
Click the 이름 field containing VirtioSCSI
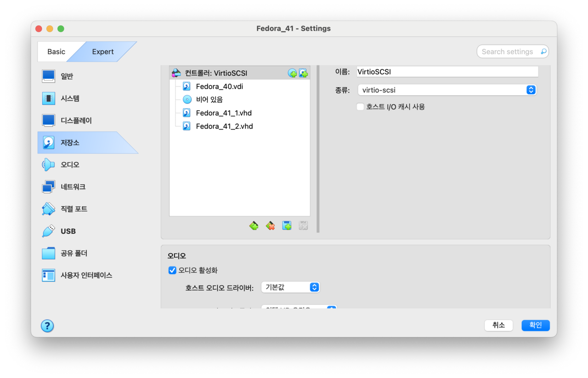click(446, 72)
